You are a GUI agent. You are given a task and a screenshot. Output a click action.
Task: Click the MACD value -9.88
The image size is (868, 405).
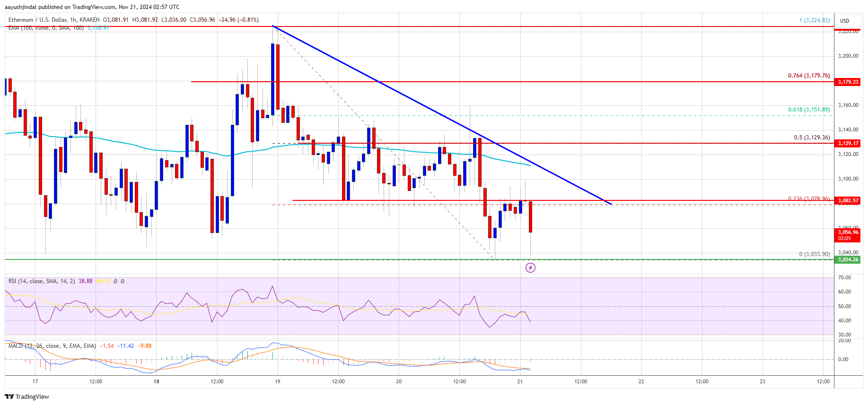(x=145, y=346)
